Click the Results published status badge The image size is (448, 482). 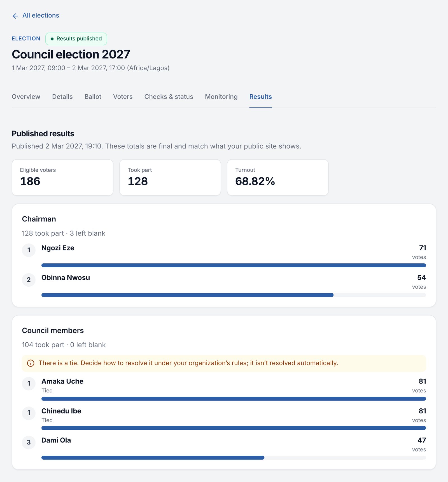tap(76, 39)
